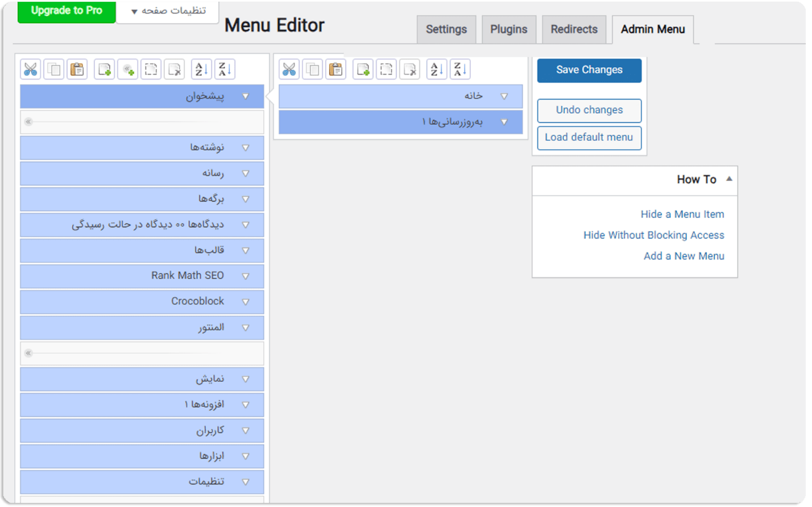812x507 pixels.
Task: Select the first separator row in the left panel
Action: (142, 122)
